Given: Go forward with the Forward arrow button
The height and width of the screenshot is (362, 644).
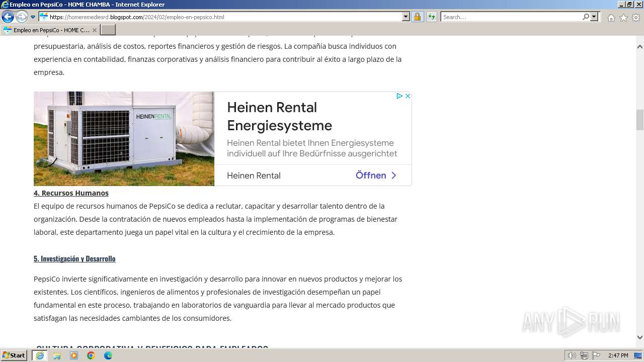Looking at the screenshot, I should pos(22,17).
